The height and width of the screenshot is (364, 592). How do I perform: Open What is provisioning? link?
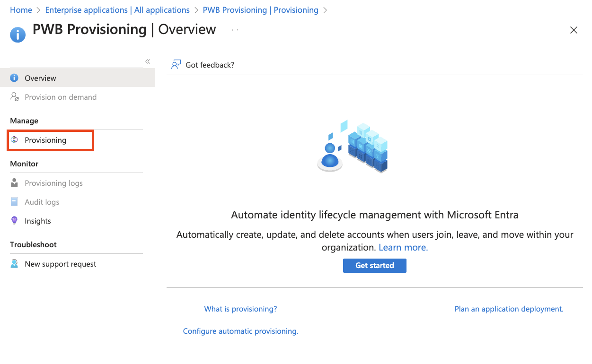pyautogui.click(x=240, y=309)
